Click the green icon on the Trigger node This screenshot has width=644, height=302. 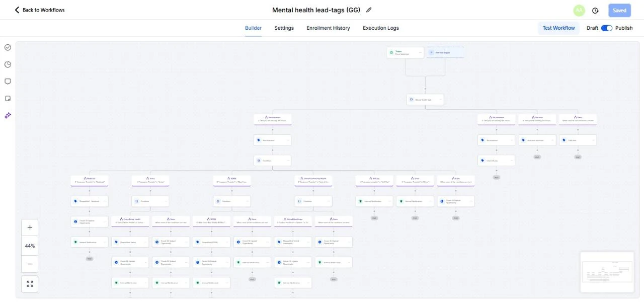[x=391, y=52]
